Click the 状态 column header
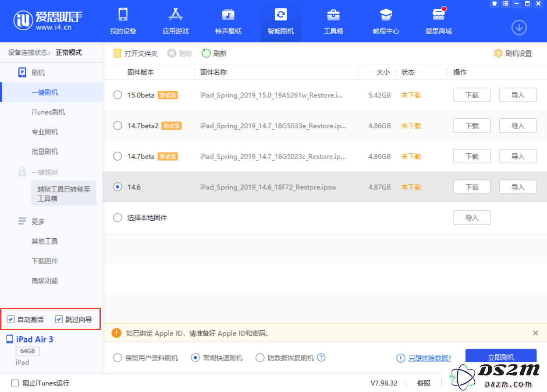Image resolution: width=547 pixels, height=392 pixels. pos(408,72)
